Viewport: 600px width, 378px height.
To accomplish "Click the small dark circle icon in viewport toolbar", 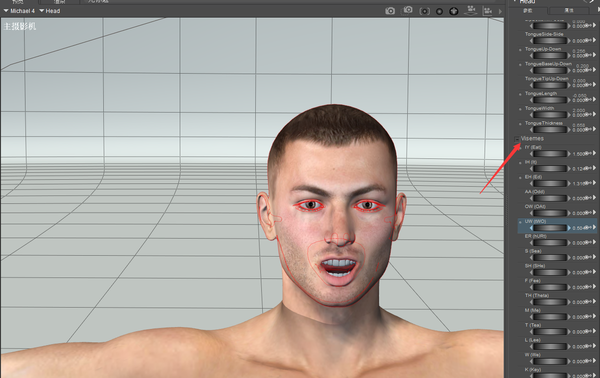I will coord(439,11).
